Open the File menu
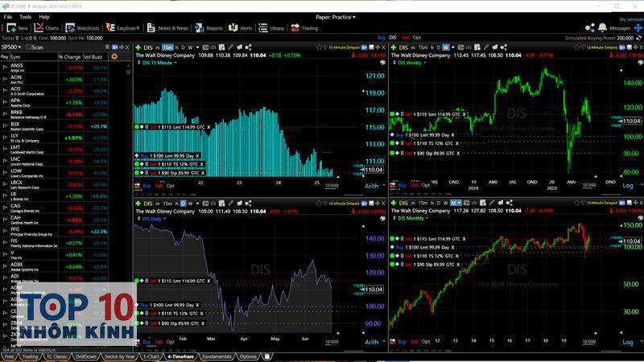This screenshot has height=362, width=644. tap(8, 17)
